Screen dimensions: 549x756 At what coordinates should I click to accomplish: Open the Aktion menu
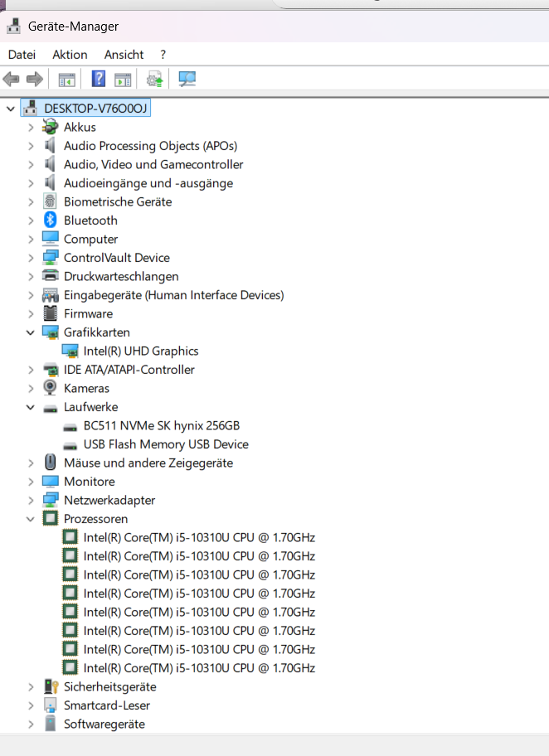point(70,55)
